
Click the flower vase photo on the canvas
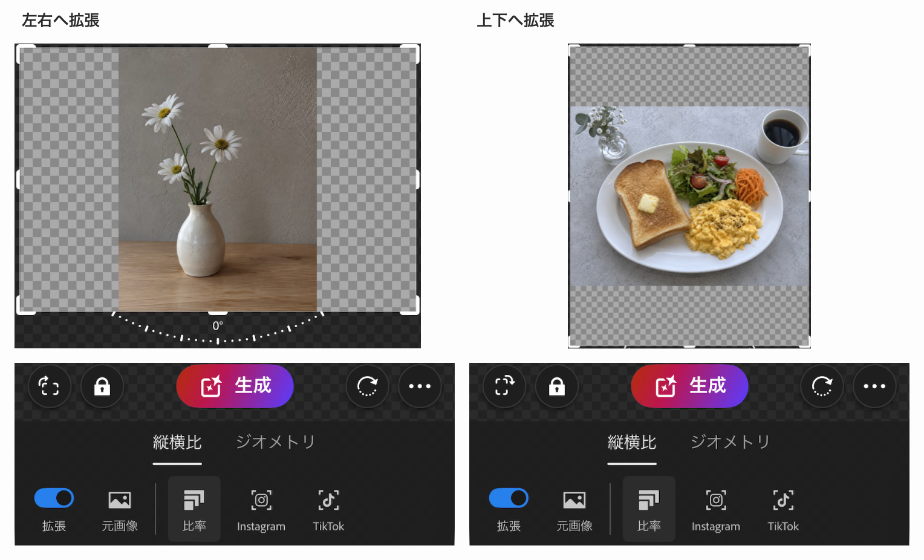[x=218, y=180]
